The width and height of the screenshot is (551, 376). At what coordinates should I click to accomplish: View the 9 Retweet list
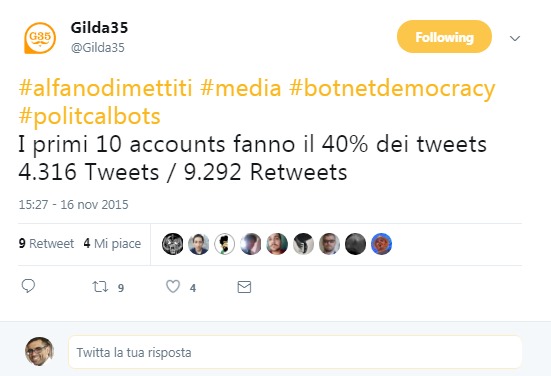click(46, 243)
